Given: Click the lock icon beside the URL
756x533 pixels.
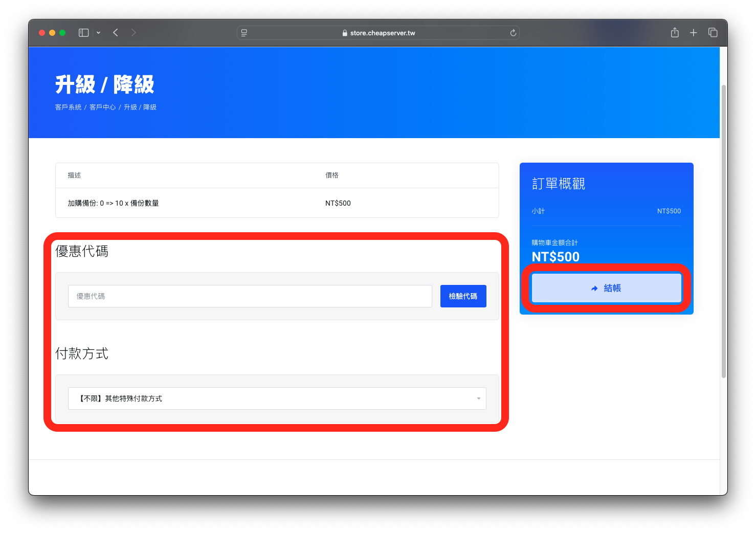Looking at the screenshot, I should [345, 33].
